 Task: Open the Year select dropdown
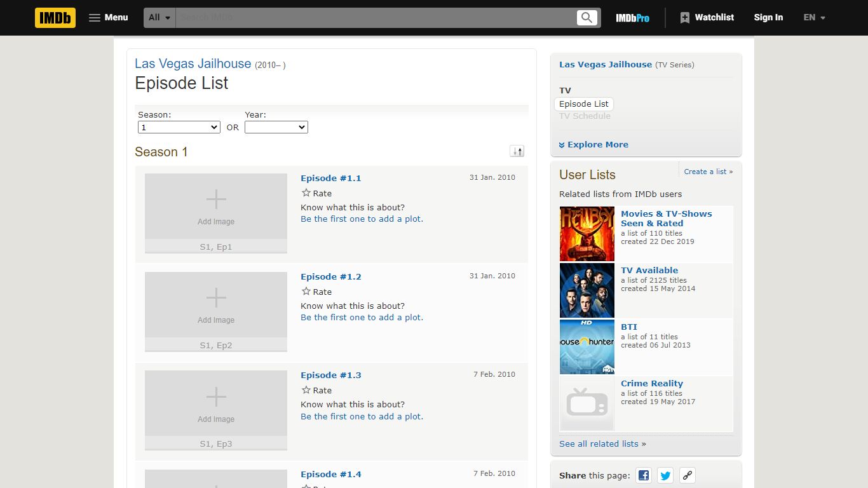pos(276,127)
